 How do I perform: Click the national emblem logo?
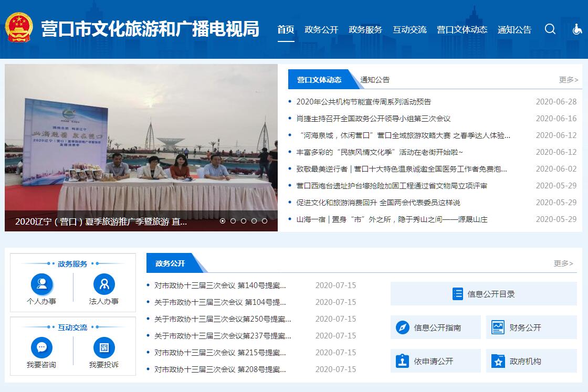pos(19,28)
